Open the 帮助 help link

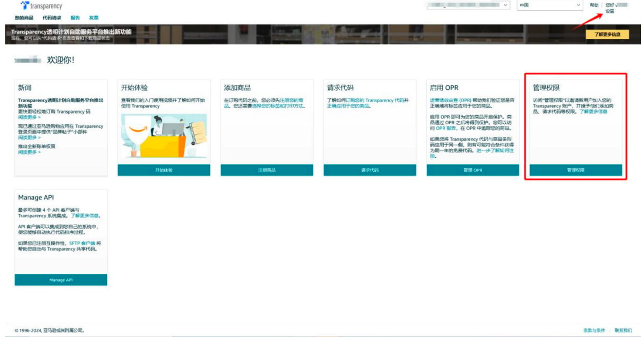pos(594,5)
